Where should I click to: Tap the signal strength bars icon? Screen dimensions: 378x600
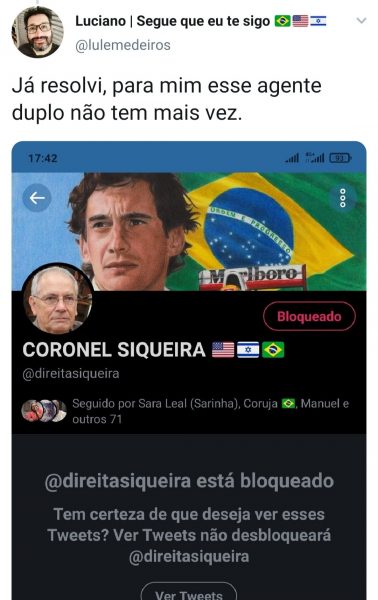point(292,158)
